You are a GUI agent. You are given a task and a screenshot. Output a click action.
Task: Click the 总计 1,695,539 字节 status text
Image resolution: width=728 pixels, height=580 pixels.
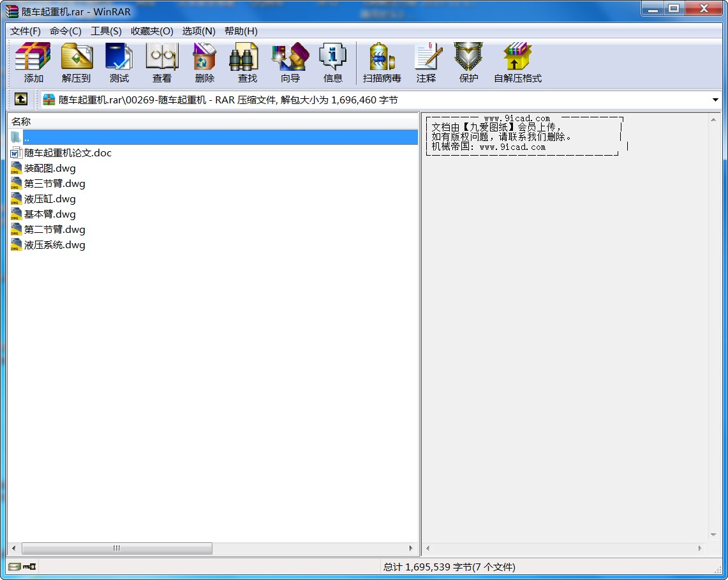coord(449,567)
